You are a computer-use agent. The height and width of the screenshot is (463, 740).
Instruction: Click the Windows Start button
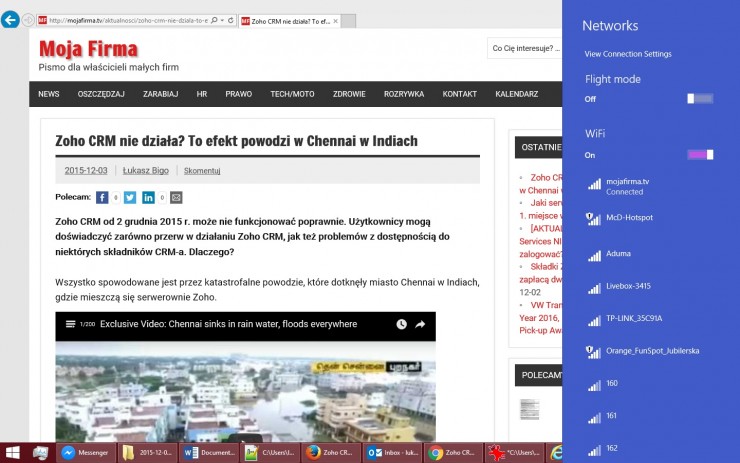13,453
